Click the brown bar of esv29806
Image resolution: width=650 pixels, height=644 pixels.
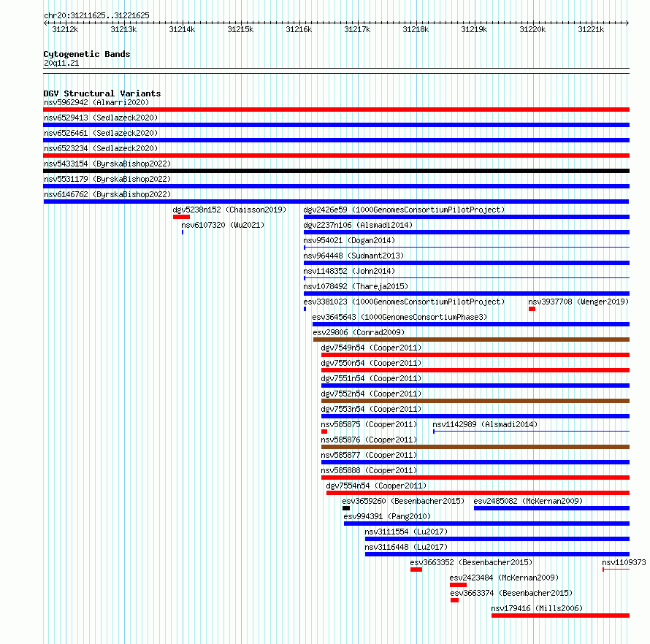click(x=471, y=340)
